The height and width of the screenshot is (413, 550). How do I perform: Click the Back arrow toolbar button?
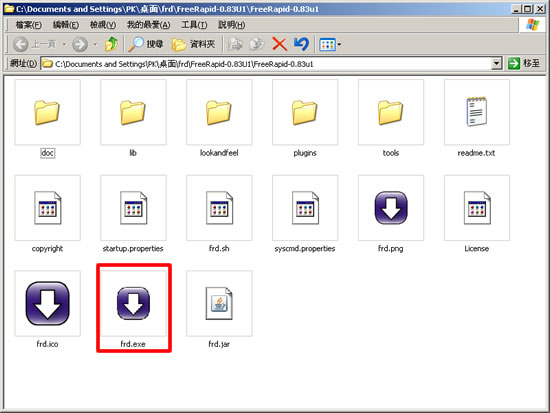[x=20, y=44]
